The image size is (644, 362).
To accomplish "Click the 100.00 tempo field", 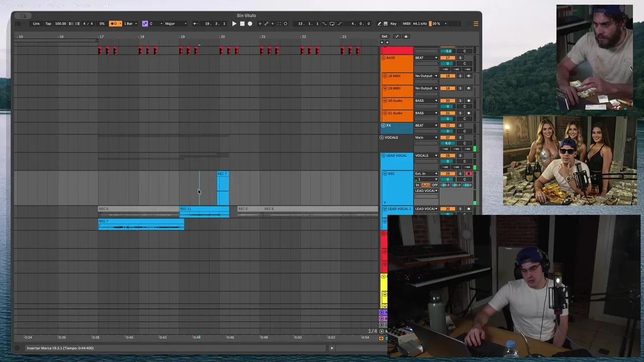I will click(x=60, y=24).
